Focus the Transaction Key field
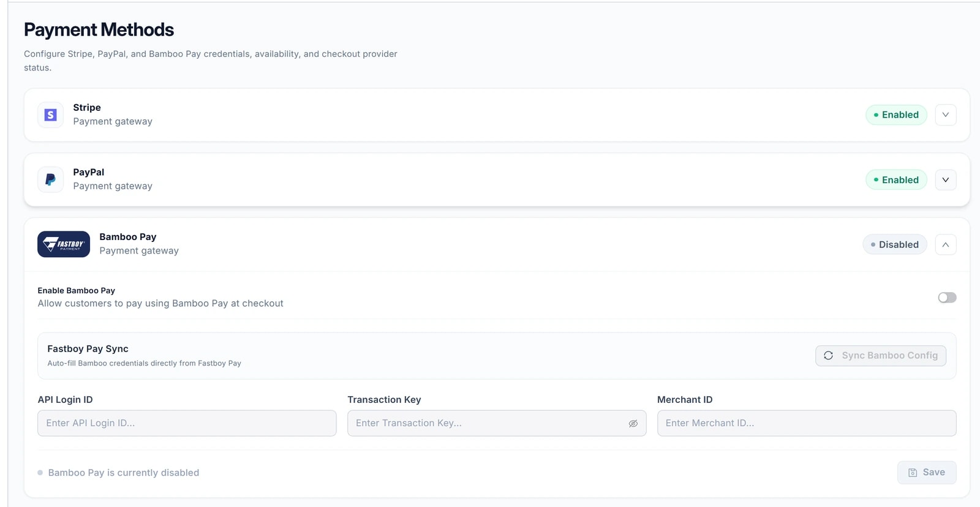The height and width of the screenshot is (507, 980). click(497, 423)
